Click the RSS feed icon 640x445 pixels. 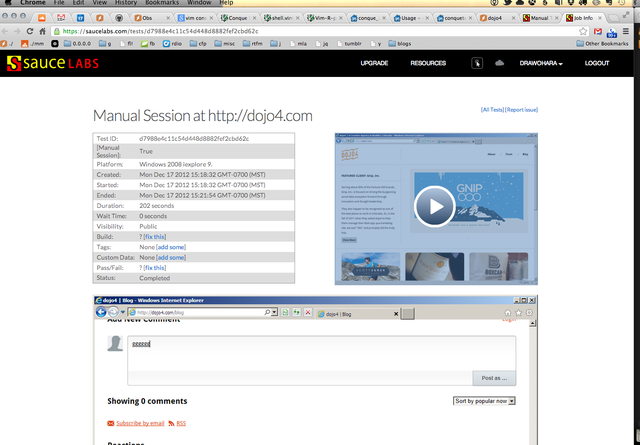[x=171, y=423]
